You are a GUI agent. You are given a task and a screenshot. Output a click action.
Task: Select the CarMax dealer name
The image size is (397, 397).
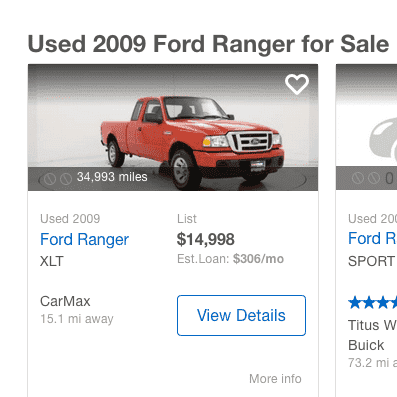(x=65, y=301)
